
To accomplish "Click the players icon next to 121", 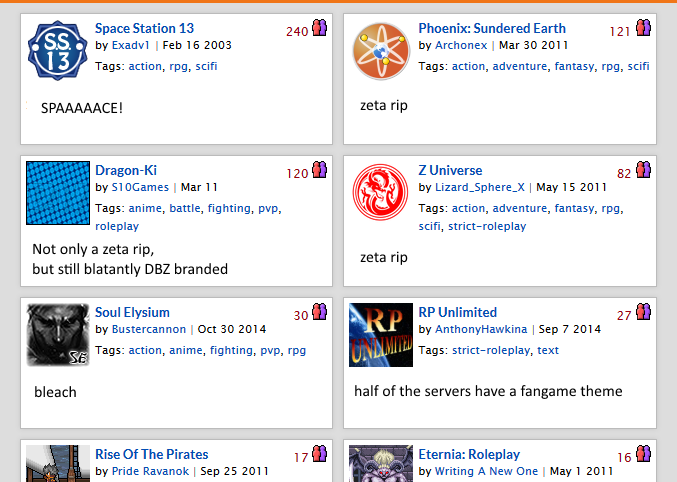I will pyautogui.click(x=643, y=28).
